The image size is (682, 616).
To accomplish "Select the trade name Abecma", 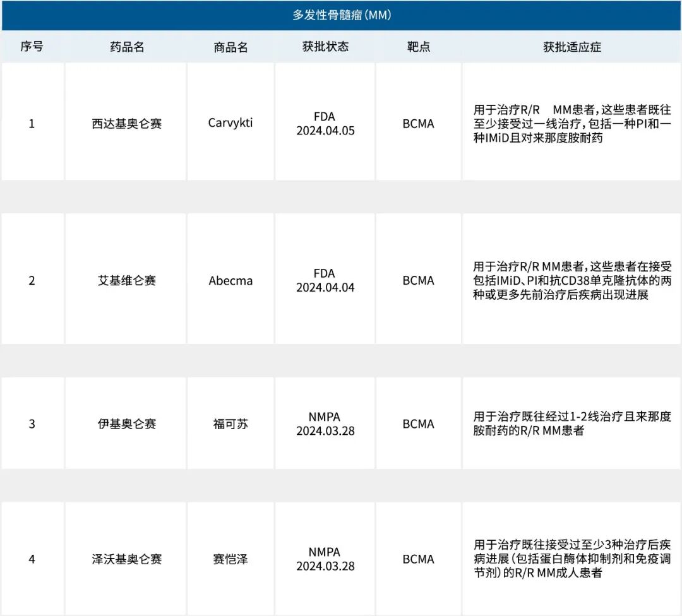I will coord(230,281).
